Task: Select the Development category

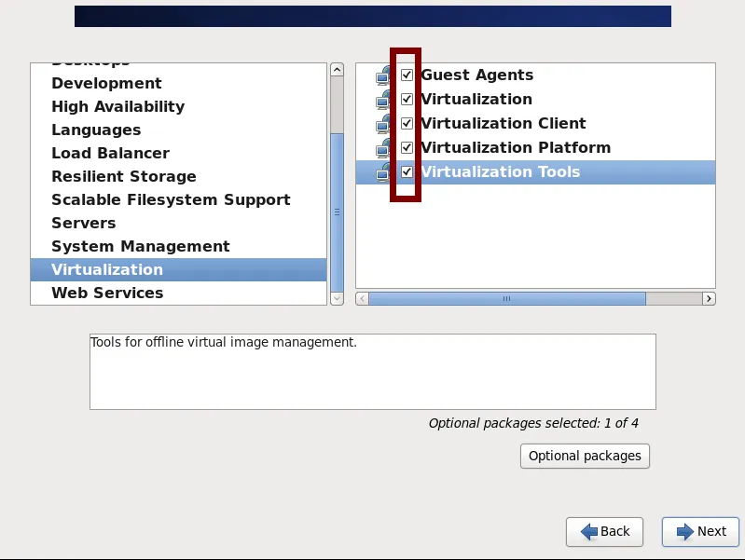Action: click(x=106, y=83)
